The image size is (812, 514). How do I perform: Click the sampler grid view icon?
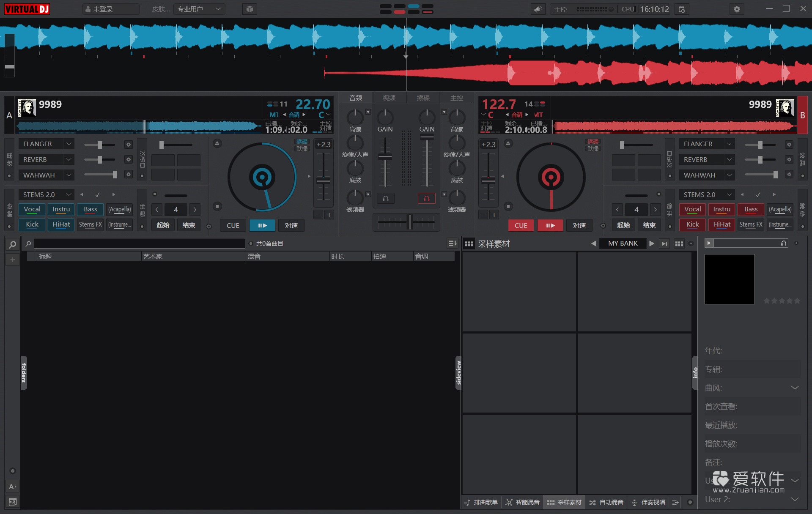pos(679,243)
